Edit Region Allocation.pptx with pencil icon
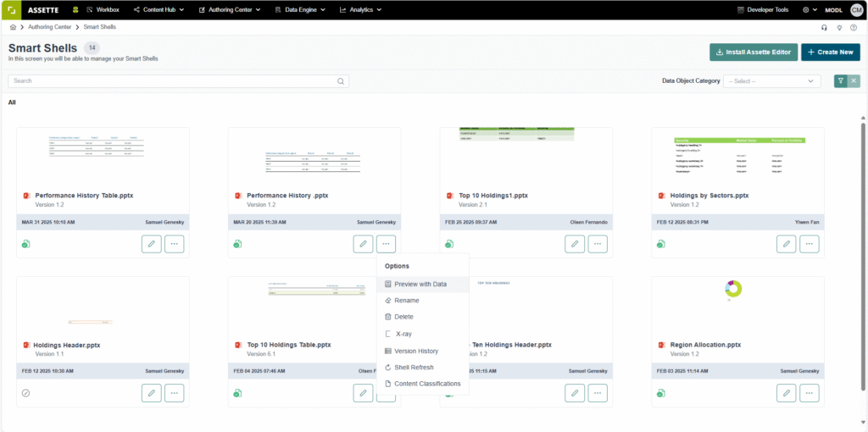This screenshot has width=868, height=432. click(786, 393)
